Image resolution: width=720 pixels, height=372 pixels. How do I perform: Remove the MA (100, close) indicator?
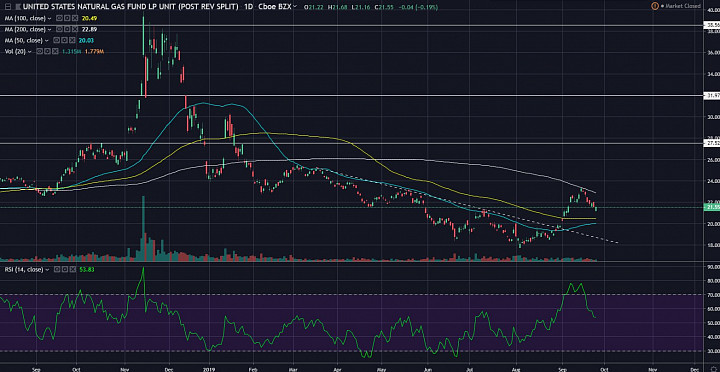point(75,18)
